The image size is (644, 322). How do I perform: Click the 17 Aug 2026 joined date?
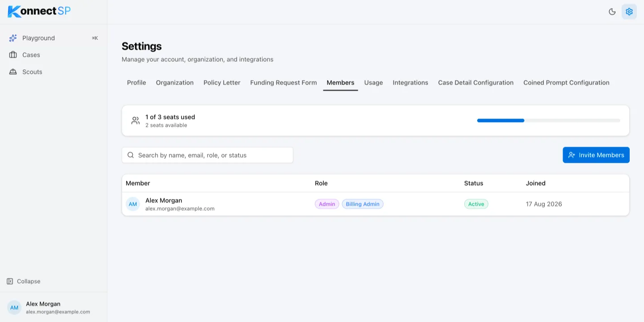pyautogui.click(x=544, y=204)
